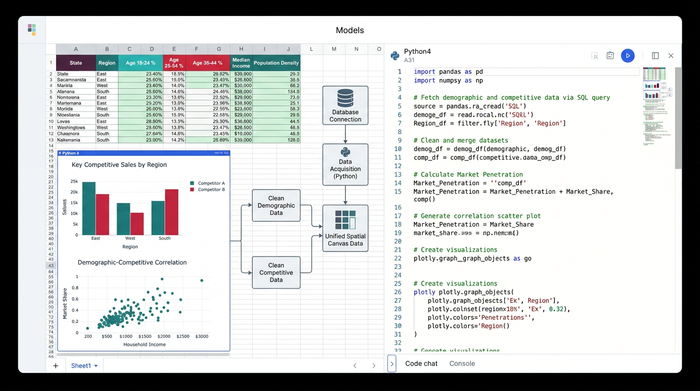Select the Data Acquisition (Python) node
The height and width of the screenshot is (391, 700).
point(345,164)
